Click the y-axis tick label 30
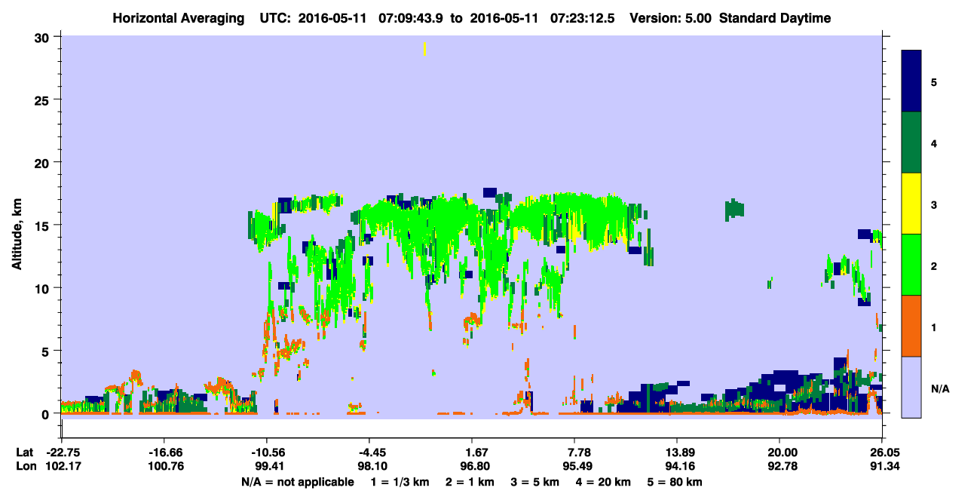Screen dimensions: 980x503 [44, 37]
